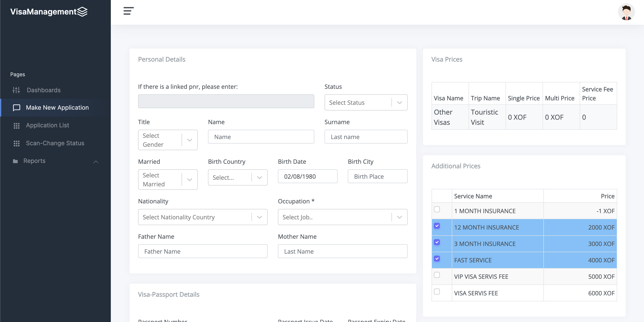Screen dimensions: 644x322
Task: Open the user avatar profile menu
Action: [x=626, y=12]
